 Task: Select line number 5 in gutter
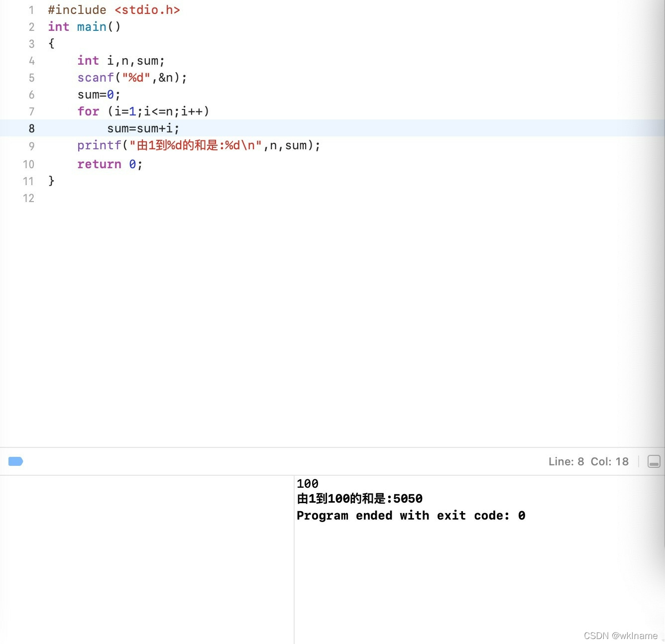(x=31, y=78)
